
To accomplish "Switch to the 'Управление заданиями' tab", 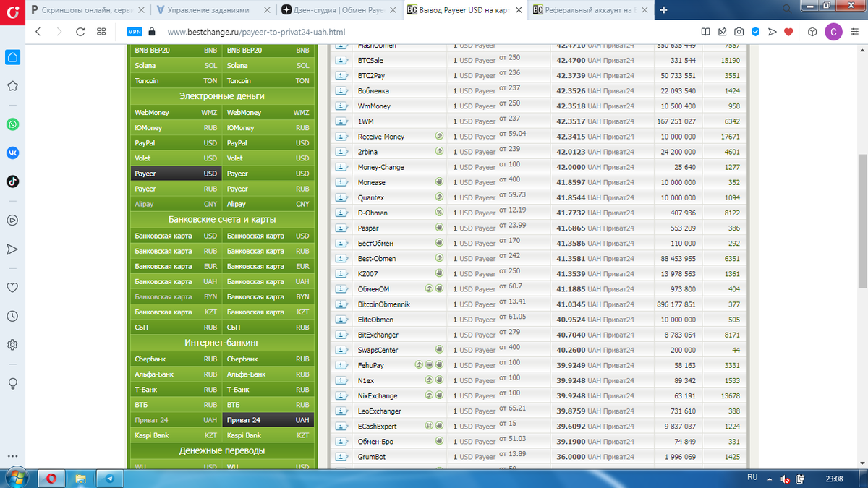I will (x=214, y=10).
